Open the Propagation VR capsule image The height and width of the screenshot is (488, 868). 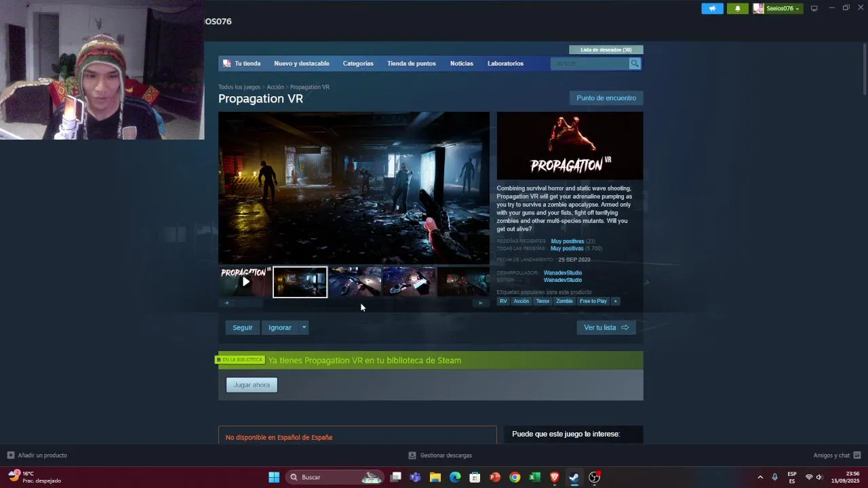[570, 146]
